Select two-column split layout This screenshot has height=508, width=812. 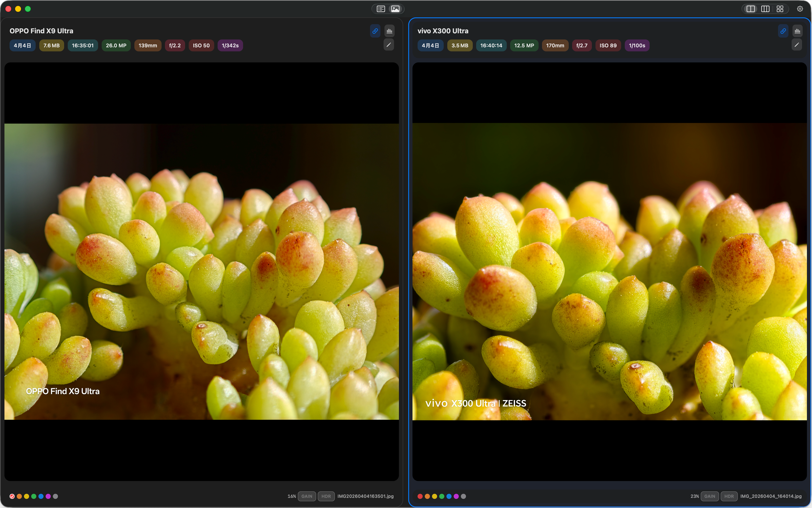pyautogui.click(x=750, y=9)
